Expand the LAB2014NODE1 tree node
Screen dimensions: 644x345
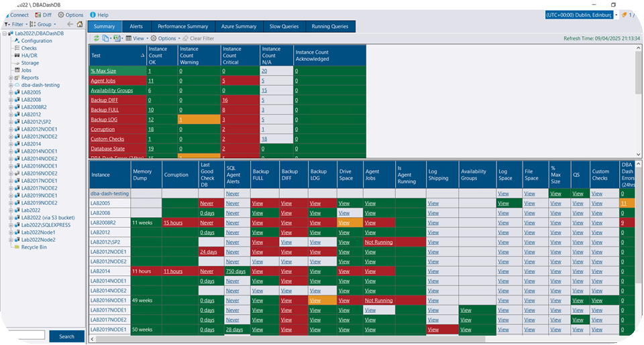[11, 151]
